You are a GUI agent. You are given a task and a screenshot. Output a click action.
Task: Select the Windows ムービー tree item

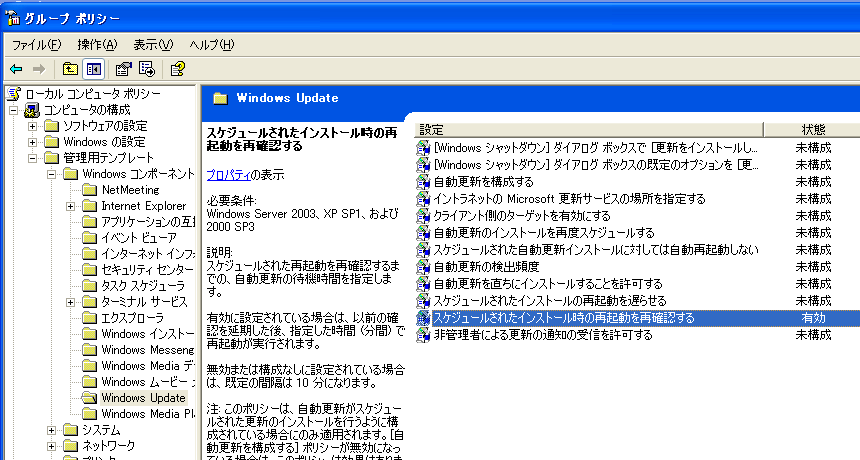pos(148,382)
